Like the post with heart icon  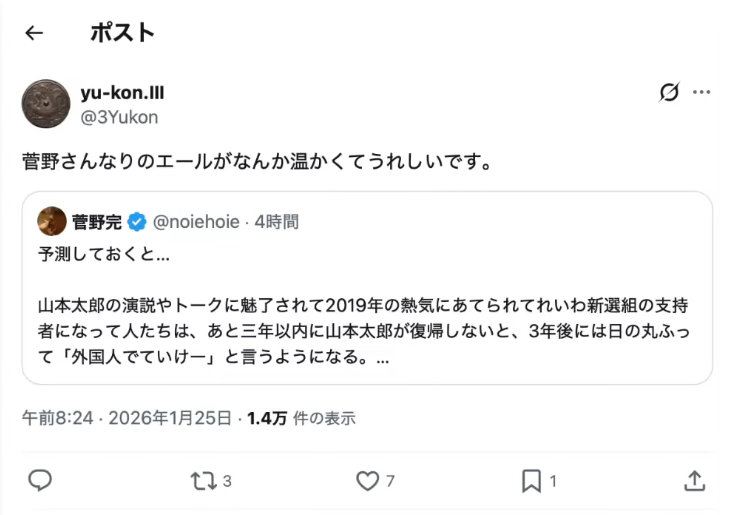(368, 481)
